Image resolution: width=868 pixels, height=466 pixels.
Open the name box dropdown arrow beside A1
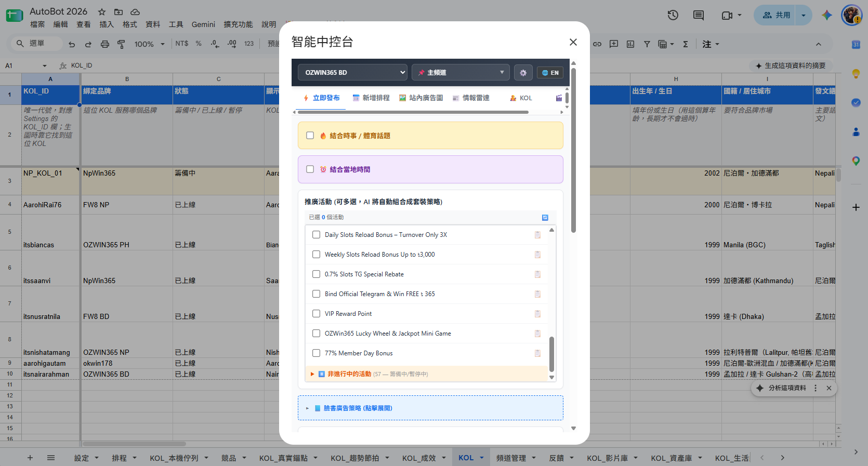[x=44, y=66]
